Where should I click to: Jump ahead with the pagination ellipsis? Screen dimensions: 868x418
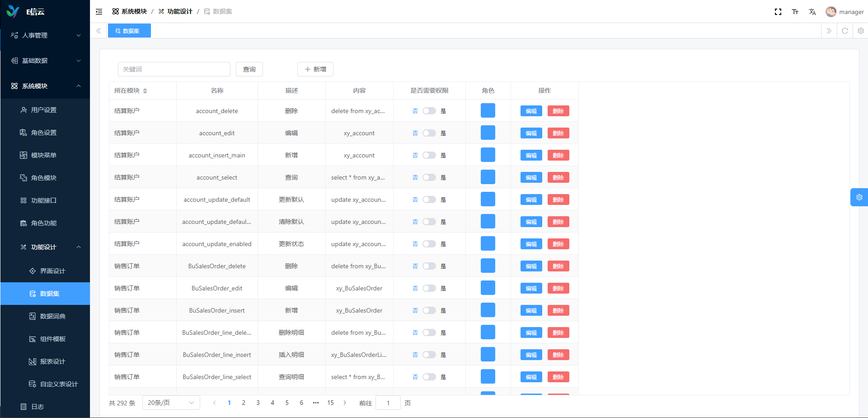pos(316,403)
